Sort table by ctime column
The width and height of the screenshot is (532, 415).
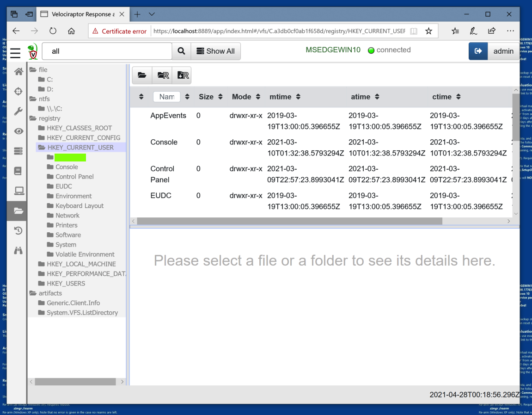coord(446,97)
